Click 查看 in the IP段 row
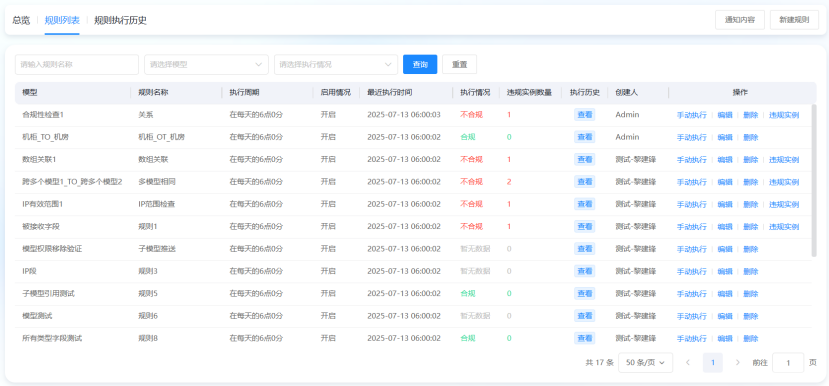The height and width of the screenshot is (386, 829). [x=584, y=271]
